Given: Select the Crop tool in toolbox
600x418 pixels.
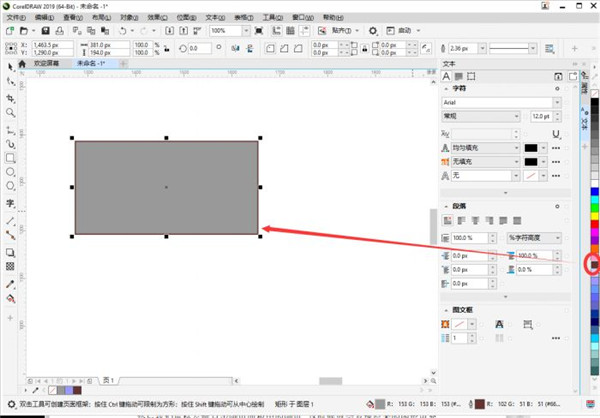Looking at the screenshot, I should click(10, 98).
